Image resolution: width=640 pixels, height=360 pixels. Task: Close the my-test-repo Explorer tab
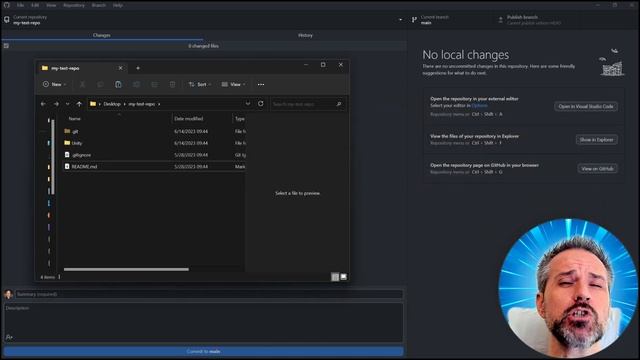[120, 68]
